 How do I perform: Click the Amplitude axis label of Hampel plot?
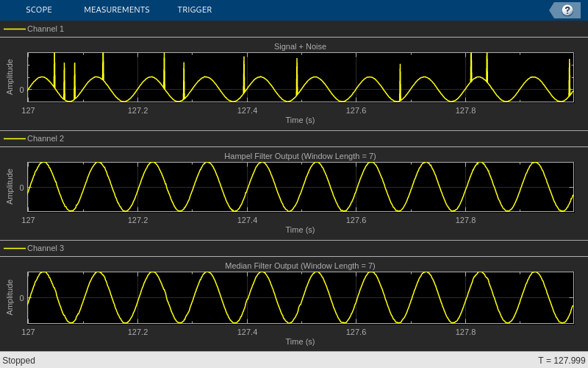tap(10, 187)
